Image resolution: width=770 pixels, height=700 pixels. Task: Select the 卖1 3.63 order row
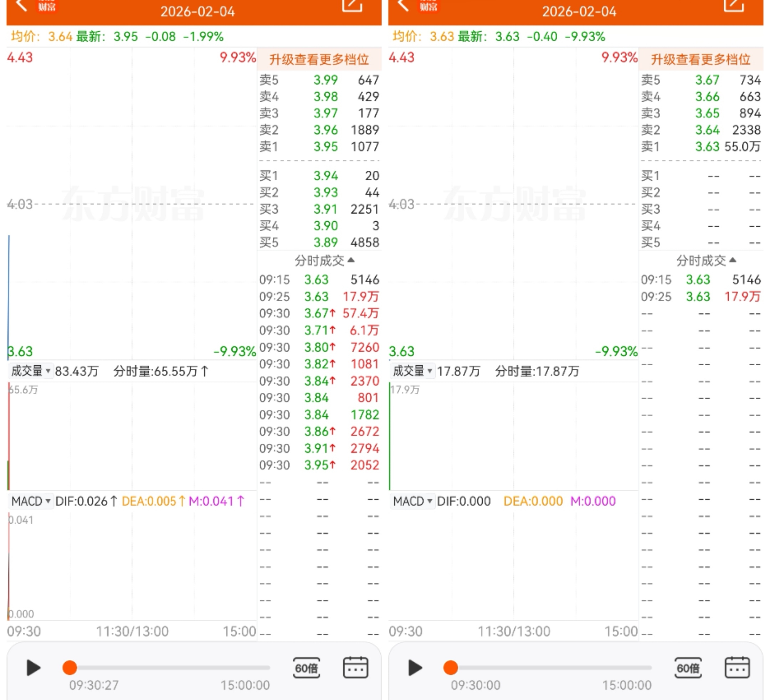tap(700, 146)
